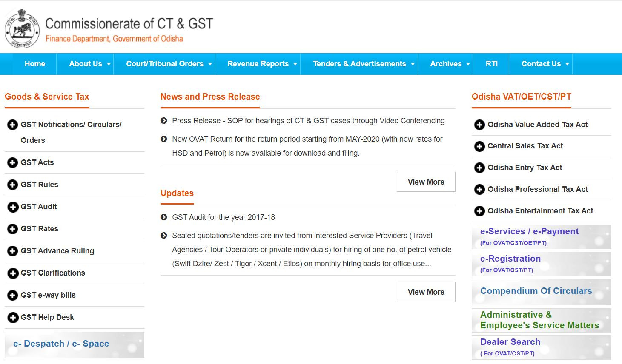Go to the Home menu item

35,64
